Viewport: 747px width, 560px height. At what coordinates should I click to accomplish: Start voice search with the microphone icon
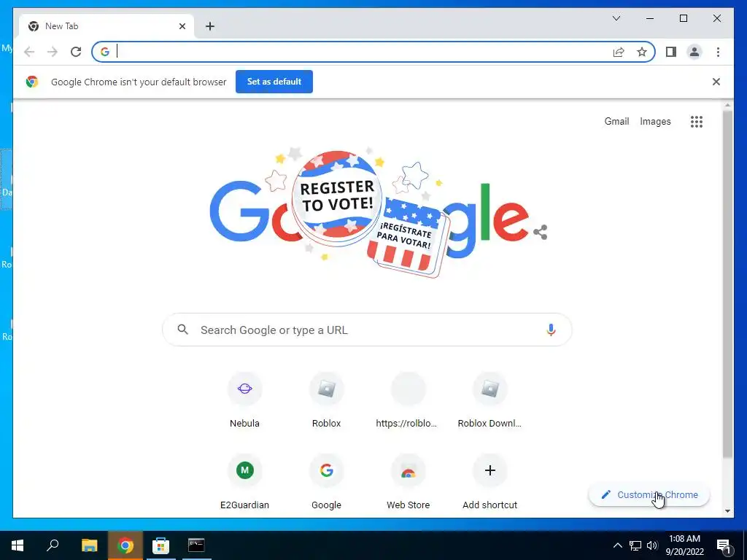(x=551, y=330)
